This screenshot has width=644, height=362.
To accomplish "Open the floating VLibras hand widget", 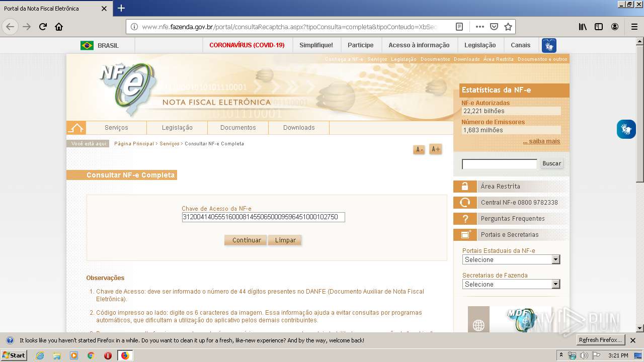I will click(626, 129).
